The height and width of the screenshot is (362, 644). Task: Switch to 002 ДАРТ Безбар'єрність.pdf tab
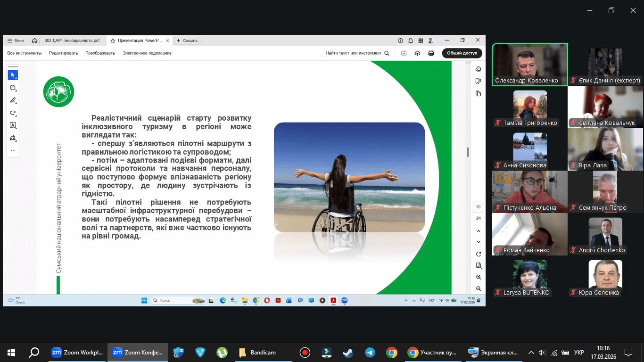point(72,41)
